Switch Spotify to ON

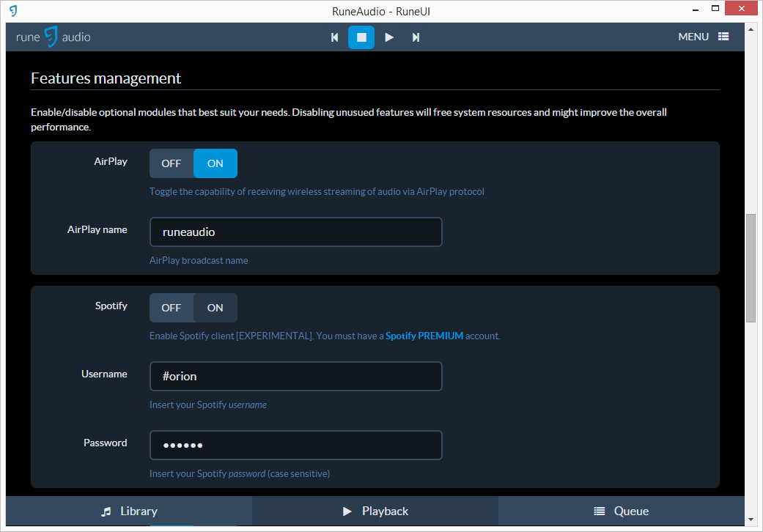click(x=215, y=308)
